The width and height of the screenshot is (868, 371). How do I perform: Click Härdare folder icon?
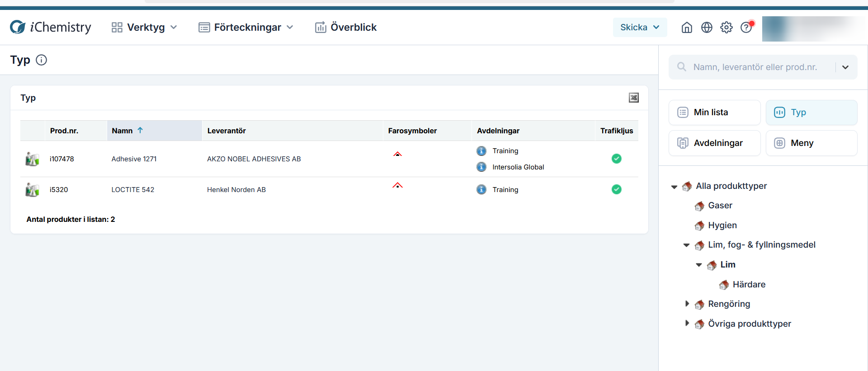pos(724,285)
